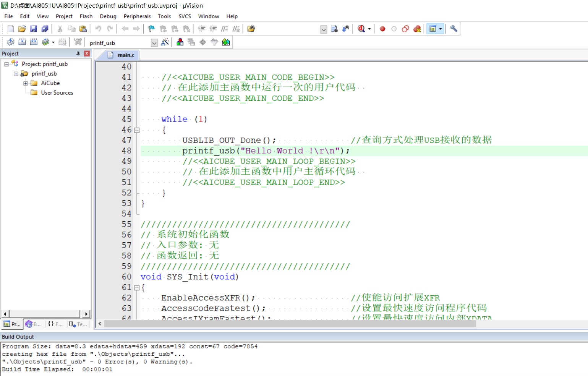
Task: Open Options for Target magic wand icon
Action: pyautogui.click(x=165, y=42)
